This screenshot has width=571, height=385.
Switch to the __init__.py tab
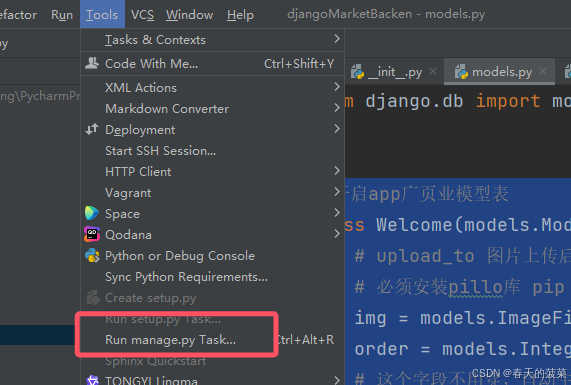[x=394, y=72]
